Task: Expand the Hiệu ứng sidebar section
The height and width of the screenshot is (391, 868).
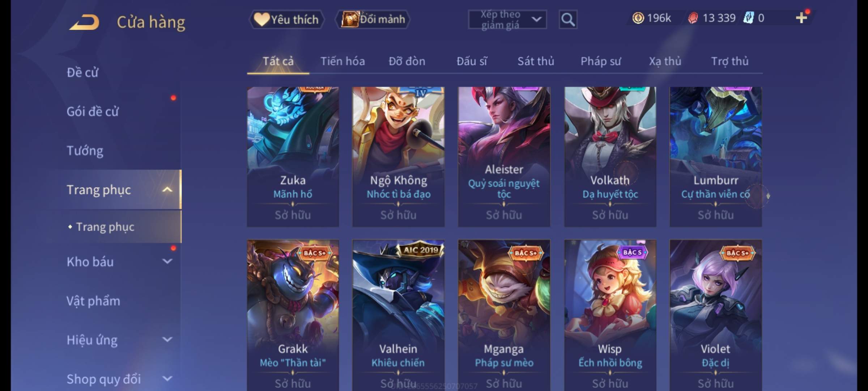Action: pyautogui.click(x=167, y=340)
